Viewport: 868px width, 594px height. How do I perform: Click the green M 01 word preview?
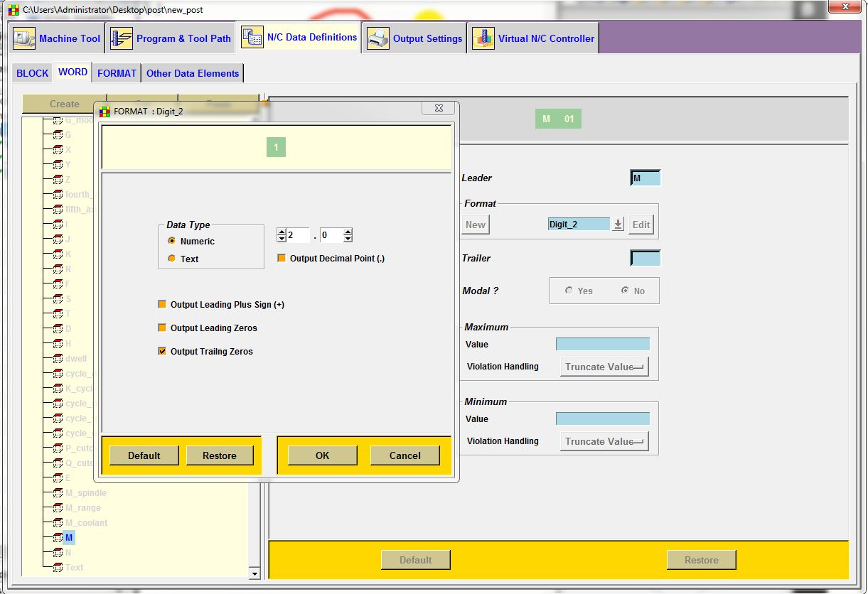coord(558,119)
